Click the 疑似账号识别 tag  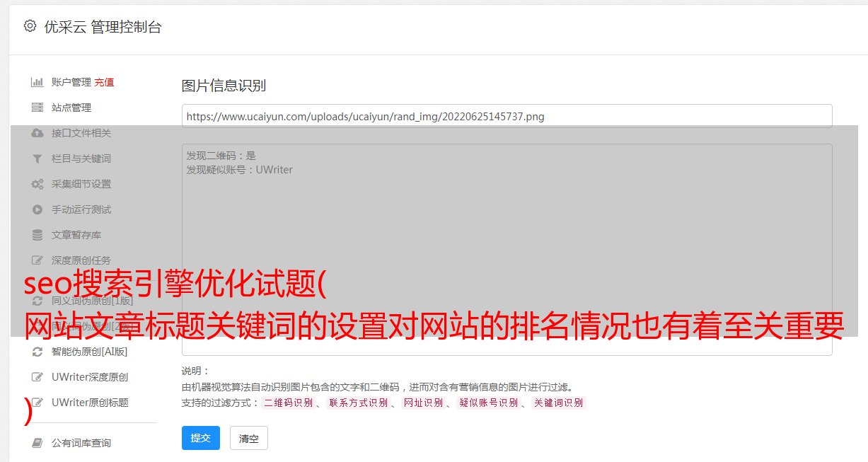point(488,403)
